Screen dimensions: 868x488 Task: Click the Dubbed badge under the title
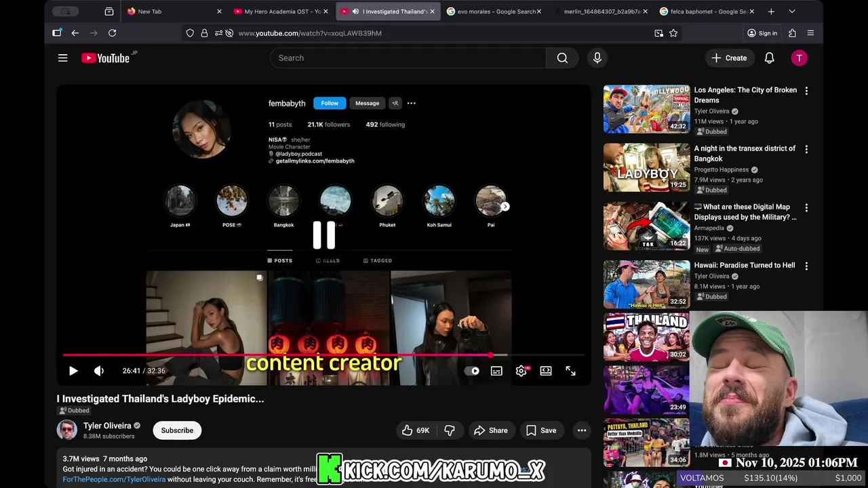click(x=75, y=411)
